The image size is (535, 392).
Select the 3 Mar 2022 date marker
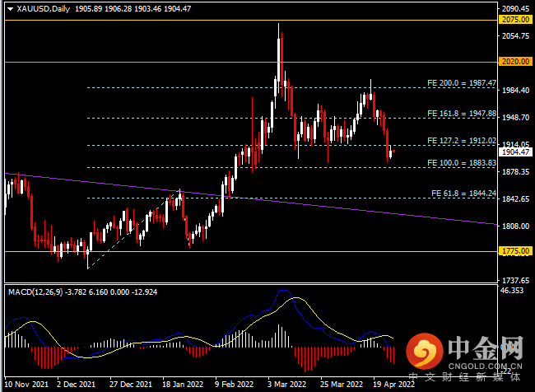tap(287, 384)
